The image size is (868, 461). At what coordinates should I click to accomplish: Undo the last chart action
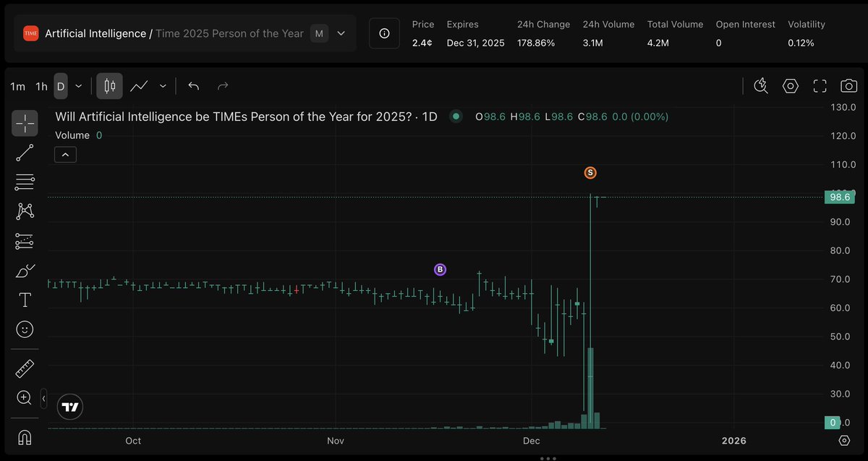(193, 86)
